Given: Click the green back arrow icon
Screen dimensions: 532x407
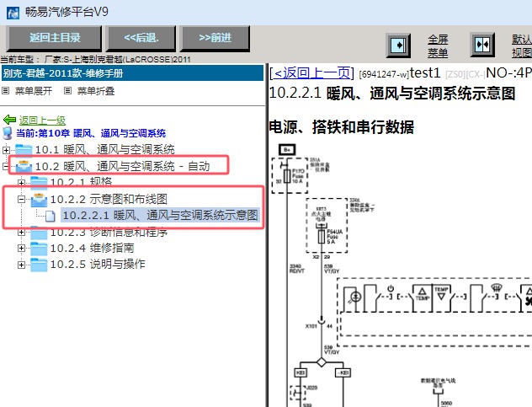Looking at the screenshot, I should [x=9, y=120].
